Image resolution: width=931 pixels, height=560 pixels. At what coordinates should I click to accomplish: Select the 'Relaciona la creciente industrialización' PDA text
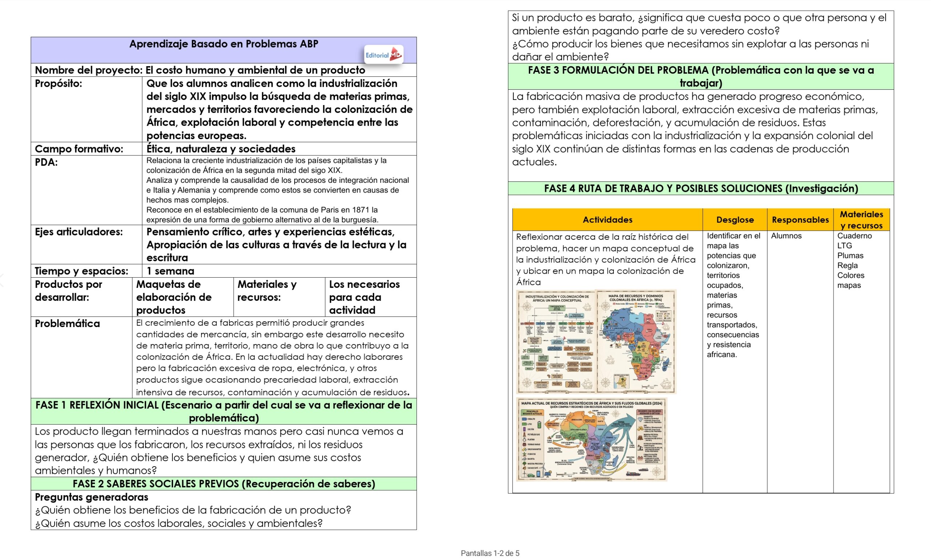pos(266,165)
